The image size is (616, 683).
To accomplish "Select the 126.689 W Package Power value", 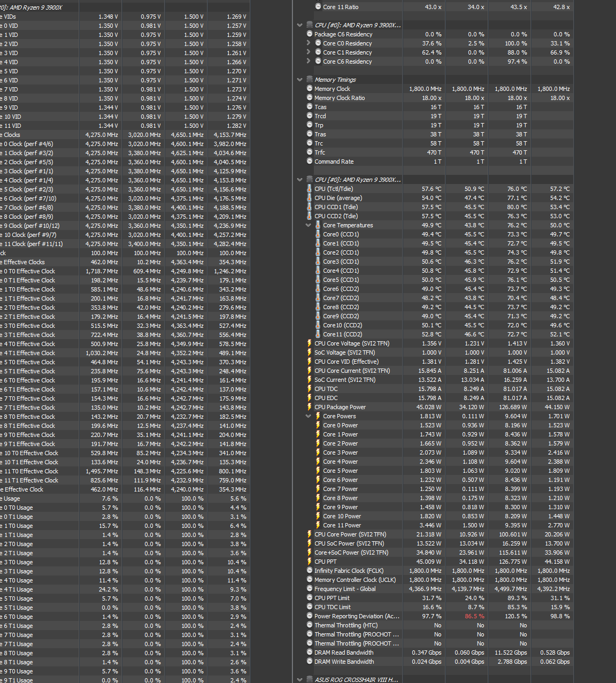I will [513, 407].
